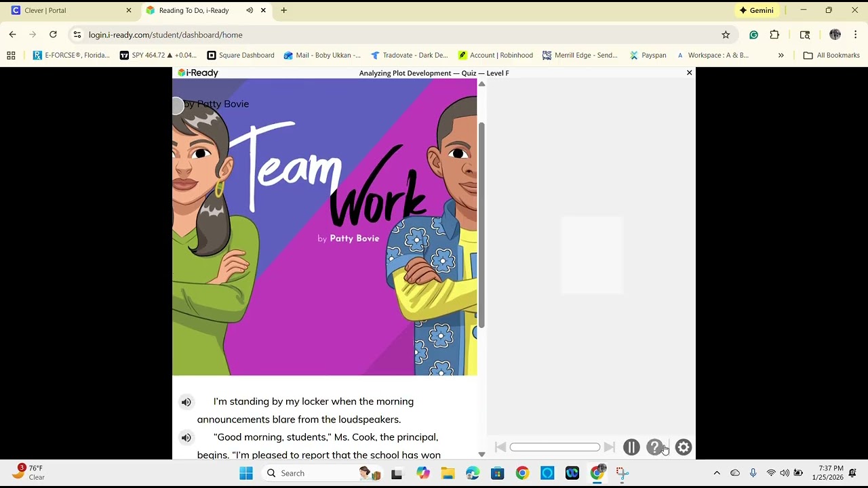Open the Tradovate bookmark
Image resolution: width=868 pixels, height=488 pixels.
pos(410,56)
